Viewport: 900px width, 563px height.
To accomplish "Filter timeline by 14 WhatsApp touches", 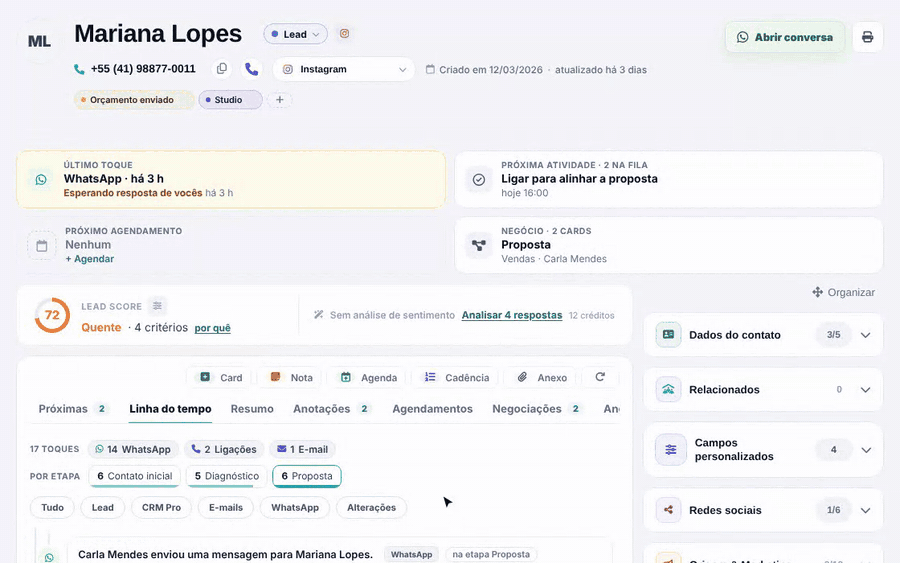I will click(133, 449).
